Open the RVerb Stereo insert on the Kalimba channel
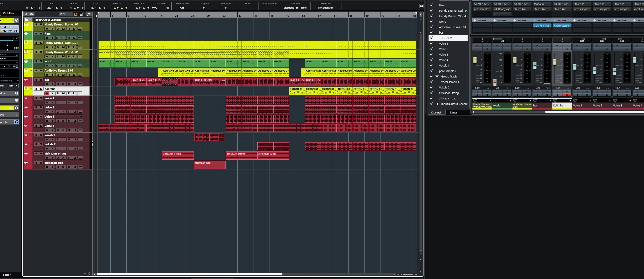This screenshot has height=279, width=644. tap(562, 25)
